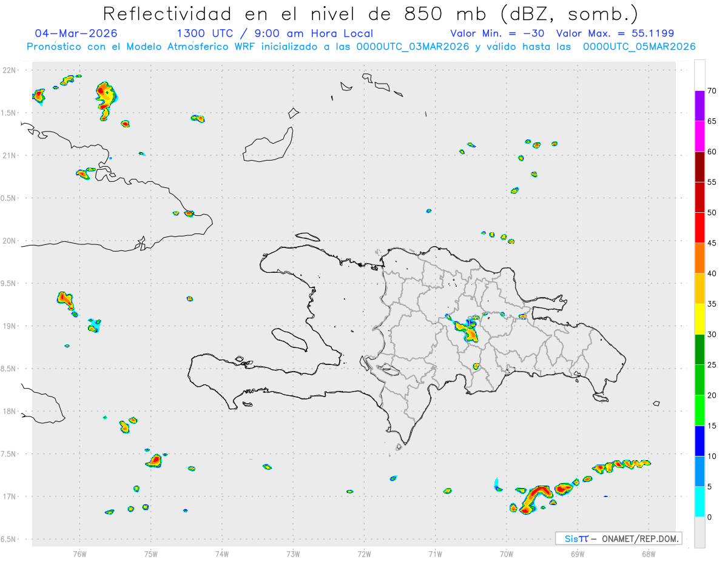Click the 'Valor Max. = 55.1199' text
The image size is (728, 562).
click(615, 33)
